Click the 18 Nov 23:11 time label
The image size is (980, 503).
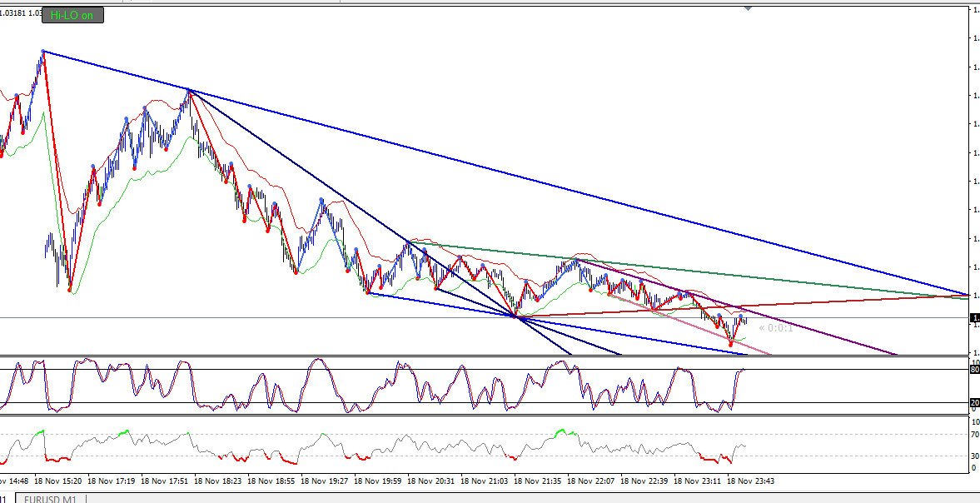[x=698, y=481]
